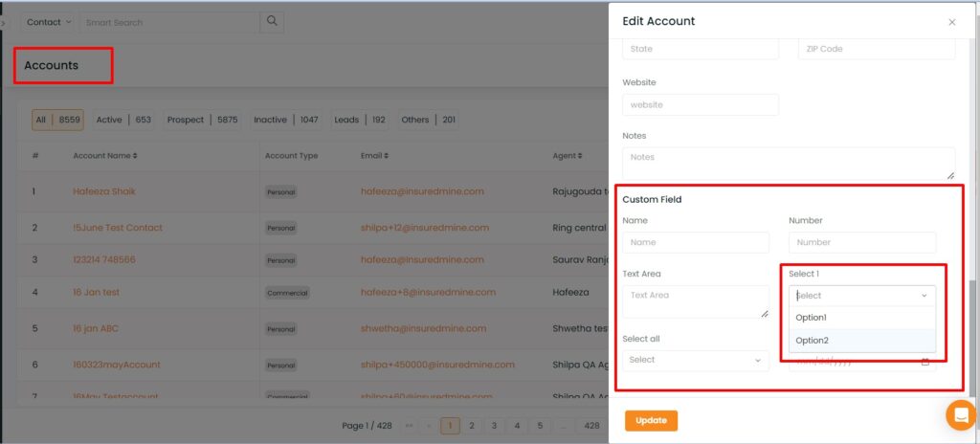980x444 pixels.
Task: Go to first page using double-arrow icon
Action: point(410,426)
